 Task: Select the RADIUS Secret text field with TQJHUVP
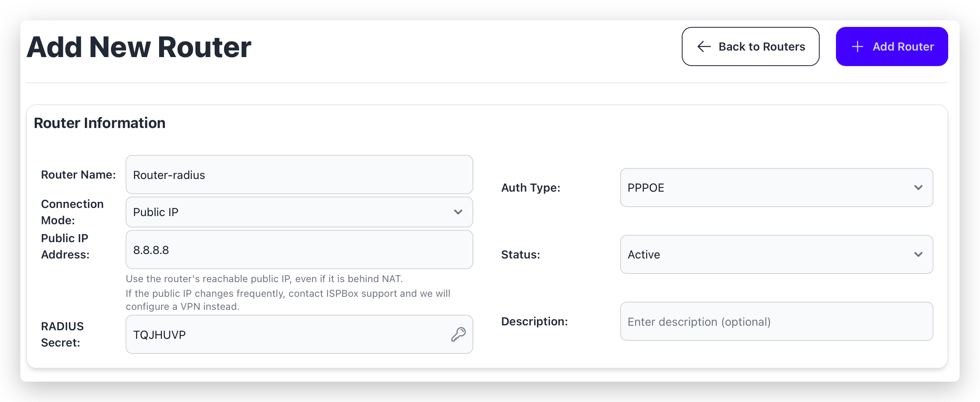coord(286,334)
